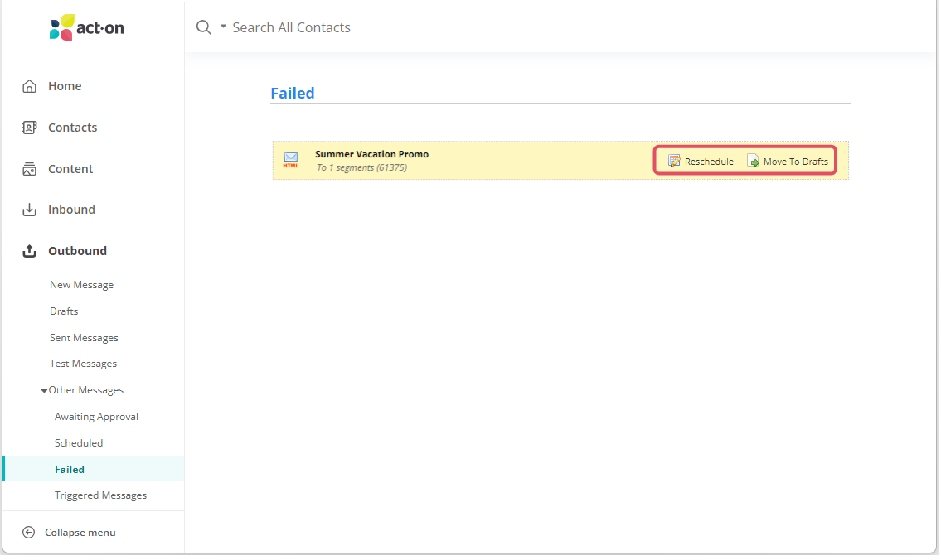Image resolution: width=941 pixels, height=560 pixels.
Task: Open Sent Messages
Action: tap(84, 338)
